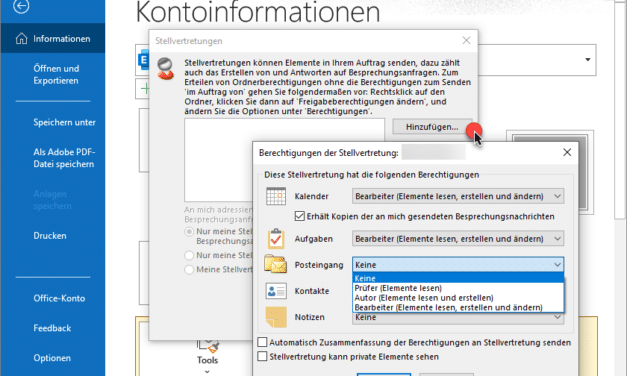The height and width of the screenshot is (376, 627).
Task: Open the Notizen permission dropdown
Action: (458, 318)
